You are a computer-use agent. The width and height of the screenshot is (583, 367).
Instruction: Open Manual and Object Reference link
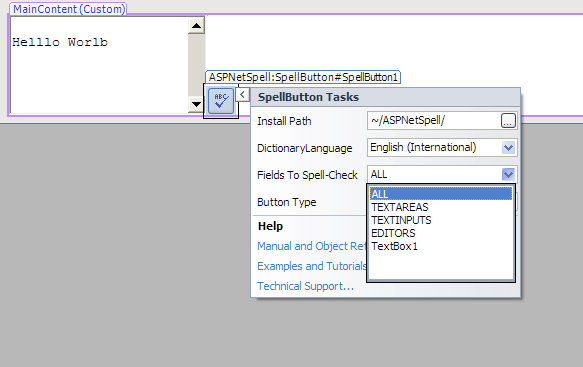click(312, 246)
